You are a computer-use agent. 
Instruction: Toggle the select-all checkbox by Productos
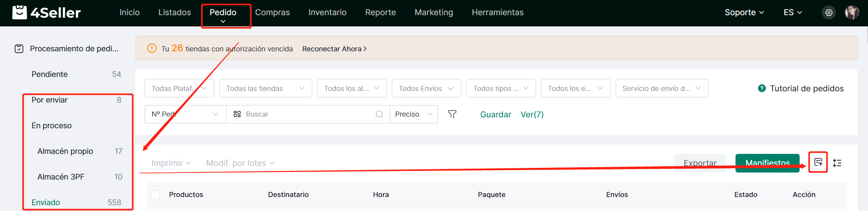pyautogui.click(x=156, y=195)
